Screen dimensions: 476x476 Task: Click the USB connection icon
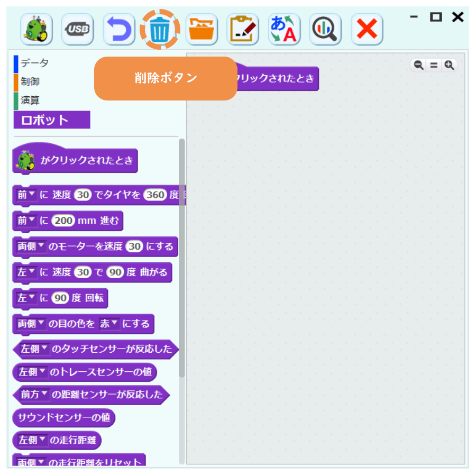pos(77,30)
